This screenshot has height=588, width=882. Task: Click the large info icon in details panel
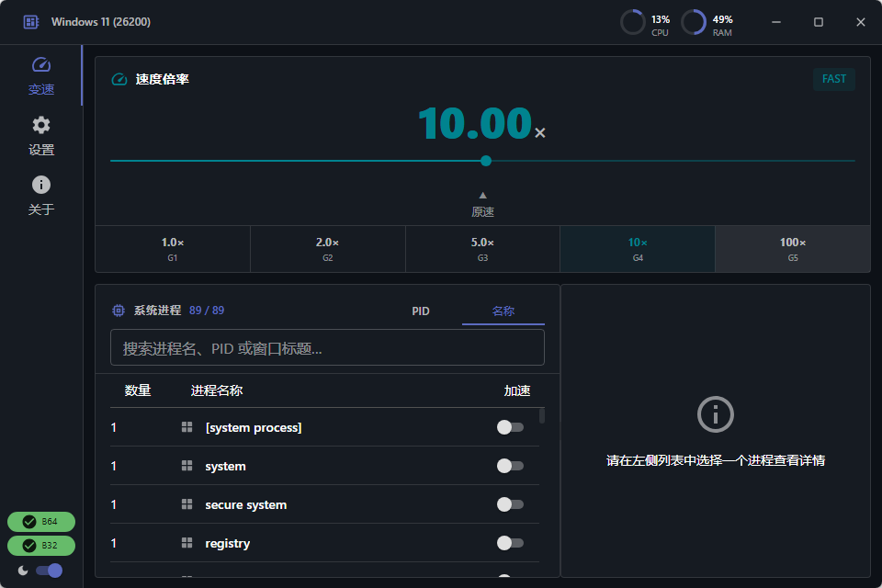[715, 414]
